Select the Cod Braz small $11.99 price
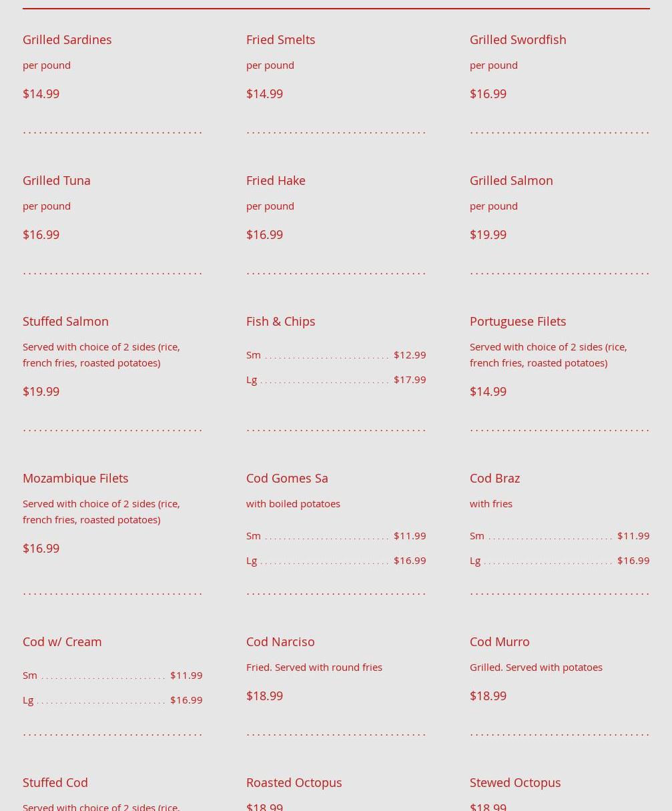Image resolution: width=672 pixels, height=811 pixels. point(633,535)
